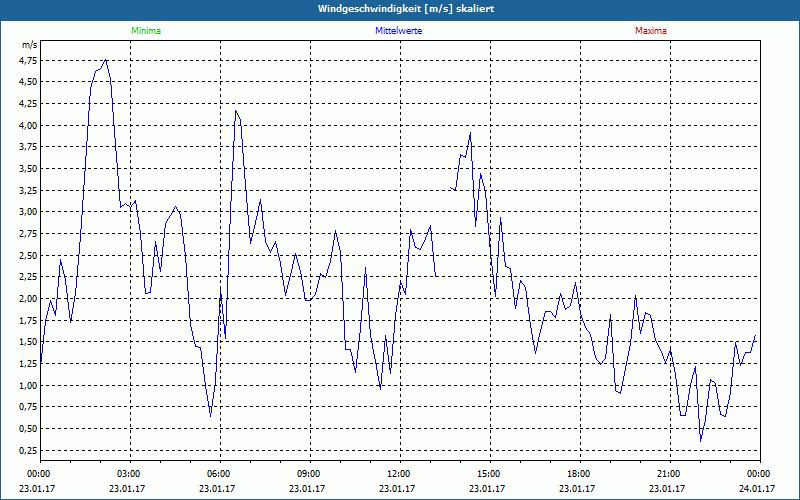This screenshot has width=800, height=500.
Task: Click the 12:00 time axis label
Action: coord(398,474)
